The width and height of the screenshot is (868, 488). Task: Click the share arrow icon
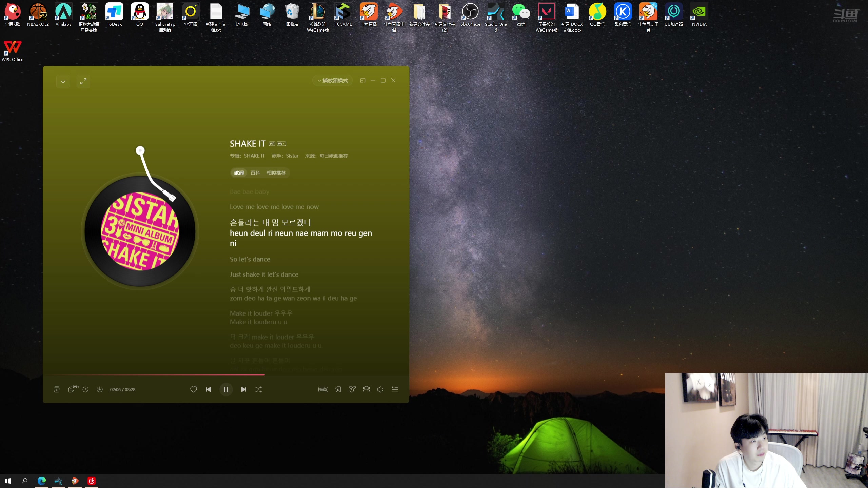click(x=85, y=389)
